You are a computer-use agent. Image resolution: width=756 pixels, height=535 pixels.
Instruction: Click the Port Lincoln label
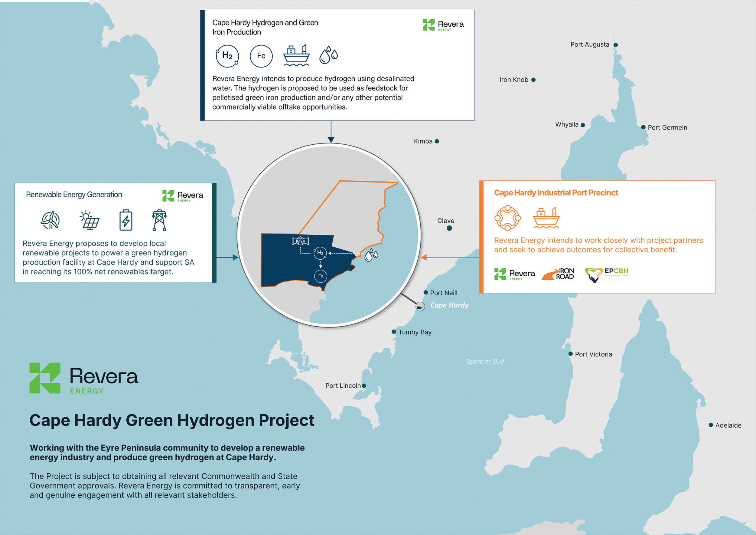[343, 386]
